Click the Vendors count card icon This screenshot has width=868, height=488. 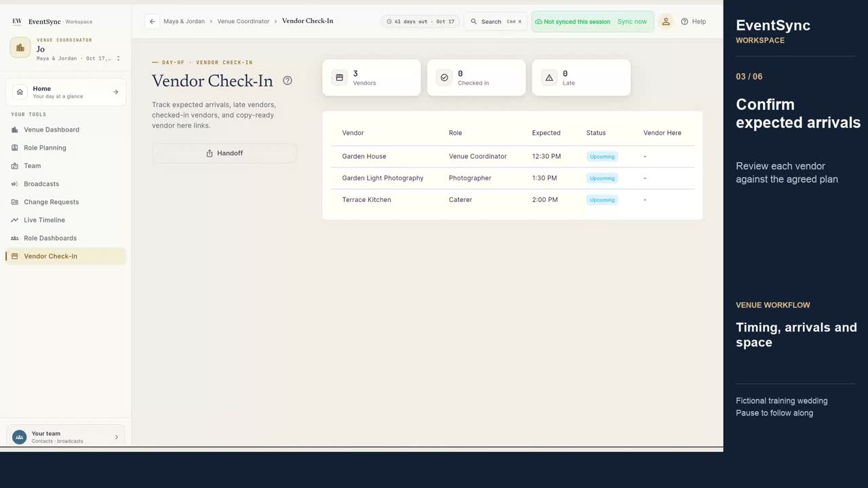coord(339,77)
